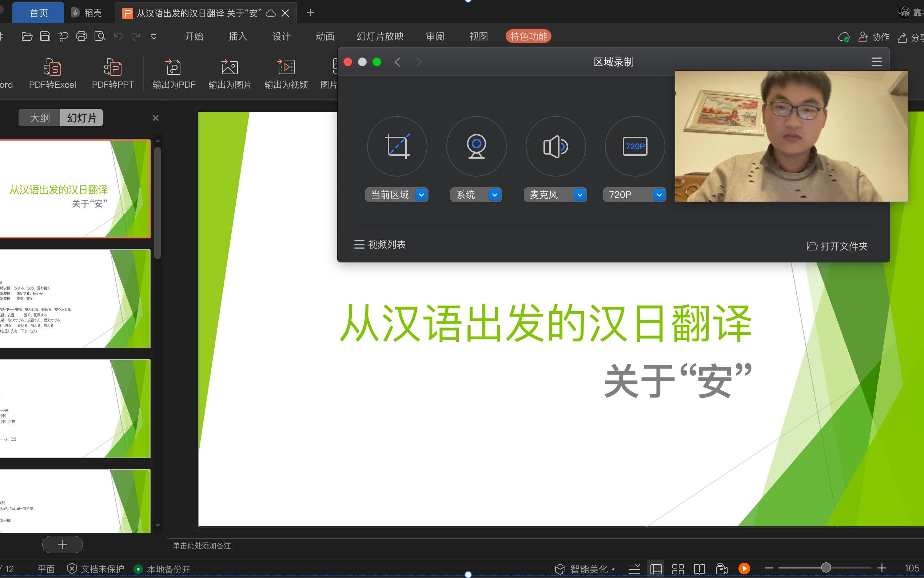Click the zoom slider handle

[x=826, y=568]
